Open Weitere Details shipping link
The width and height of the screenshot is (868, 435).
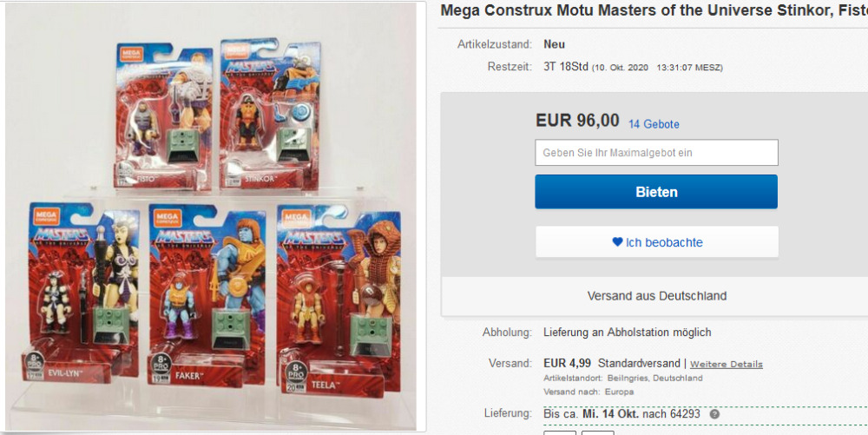[x=727, y=364]
